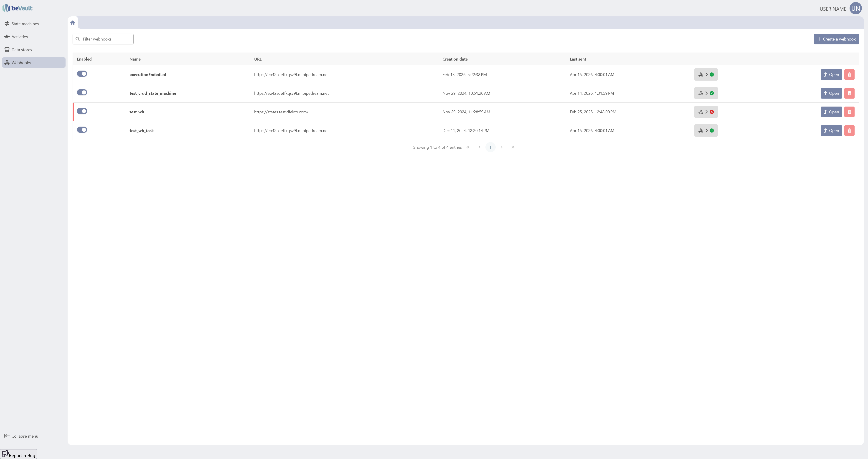This screenshot has width=868, height=459.
Task: Click Create a webhook button
Action: click(x=836, y=39)
